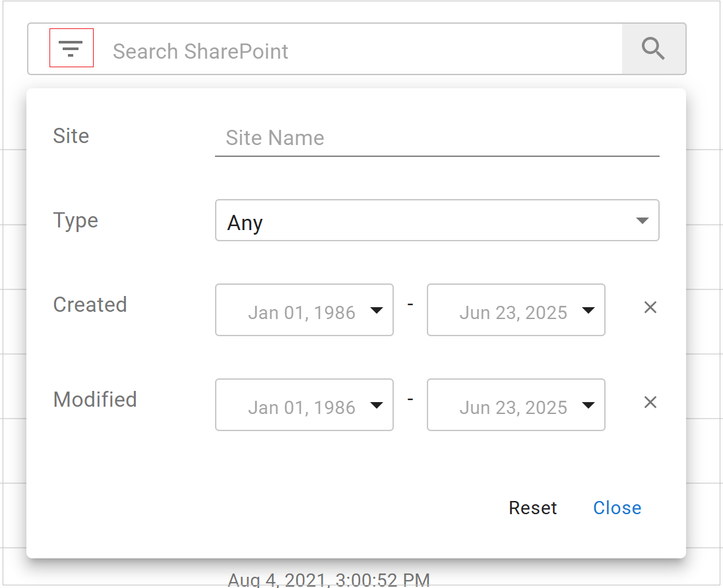Viewport: 723px width, 588px height.
Task: Click the Aug 4, 2021 timestamp text
Action: [329, 579]
